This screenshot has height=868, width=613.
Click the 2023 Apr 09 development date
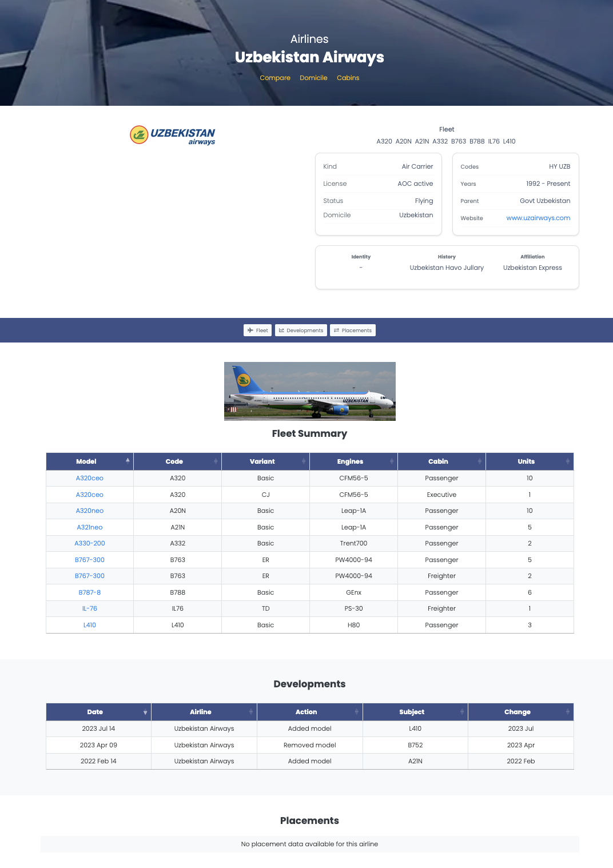coord(99,745)
